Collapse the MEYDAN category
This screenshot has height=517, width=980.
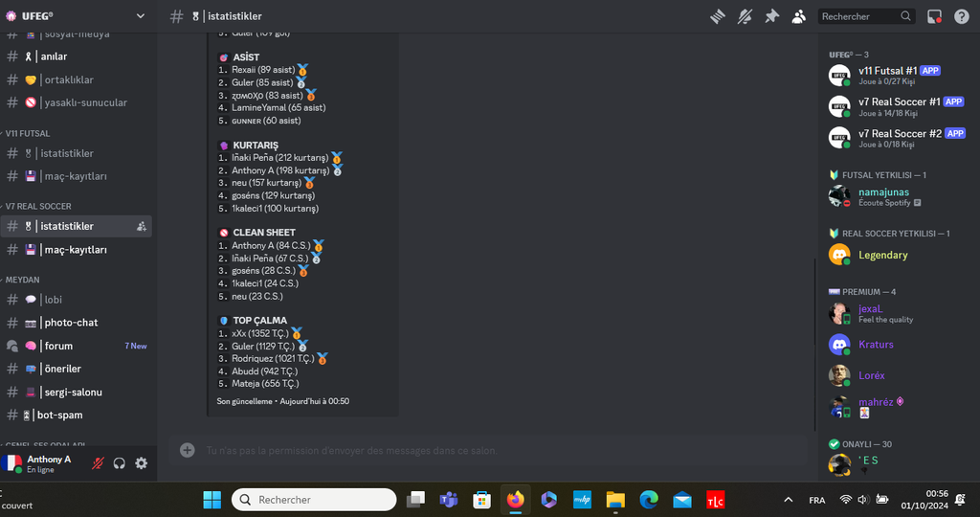[21, 280]
